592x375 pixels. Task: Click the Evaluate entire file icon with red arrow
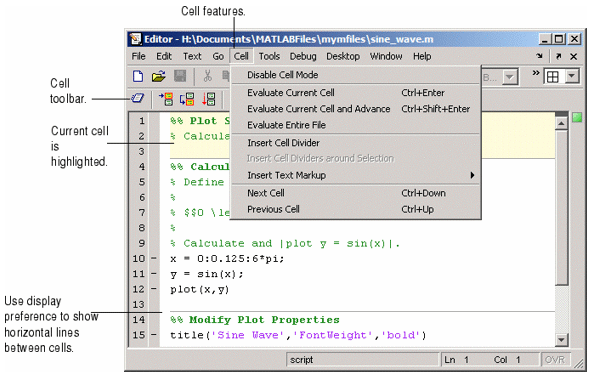[208, 99]
